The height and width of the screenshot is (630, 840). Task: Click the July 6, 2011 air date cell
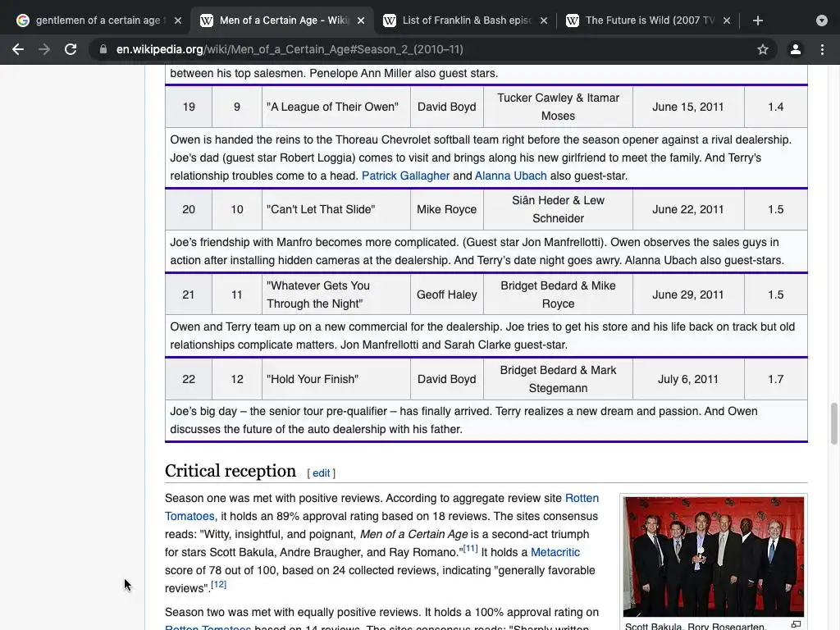tap(688, 379)
